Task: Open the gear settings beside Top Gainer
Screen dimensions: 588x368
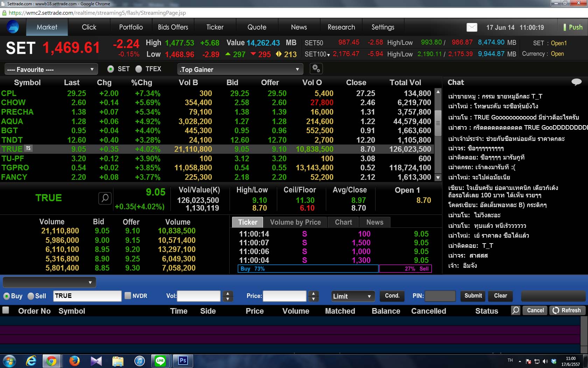Action: 316,69
